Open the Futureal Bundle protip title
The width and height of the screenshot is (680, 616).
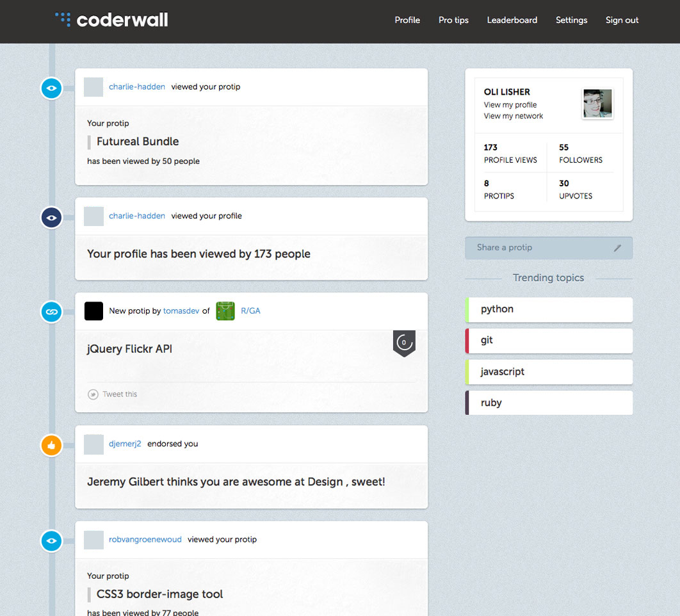tap(138, 142)
